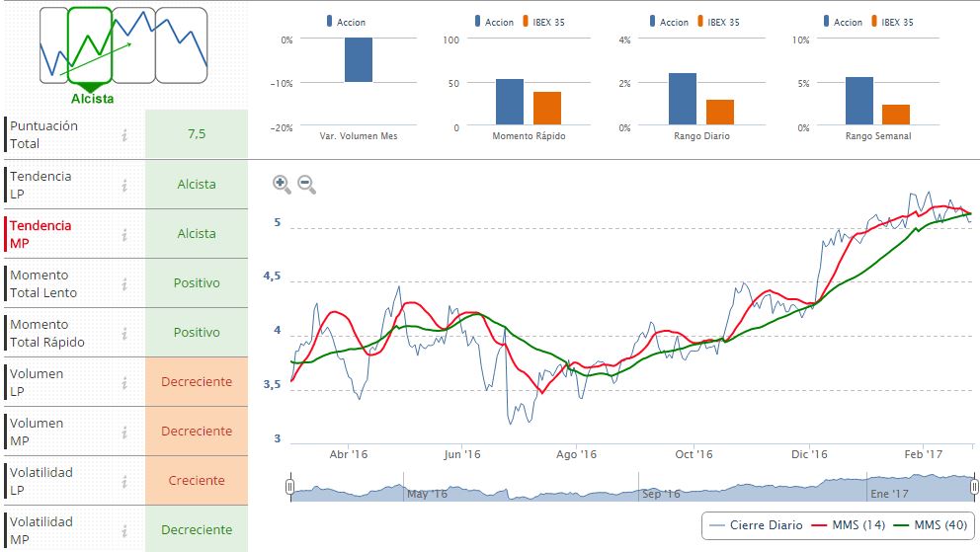Show info for Momento Total Rápido
Image resolution: width=980 pixels, height=552 pixels.
pos(124,333)
